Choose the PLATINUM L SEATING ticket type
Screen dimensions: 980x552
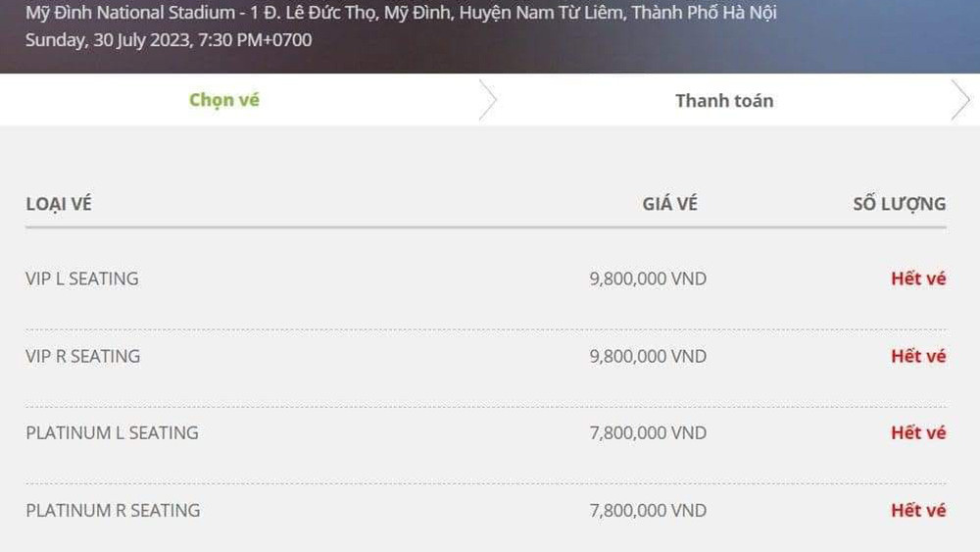[112, 432]
